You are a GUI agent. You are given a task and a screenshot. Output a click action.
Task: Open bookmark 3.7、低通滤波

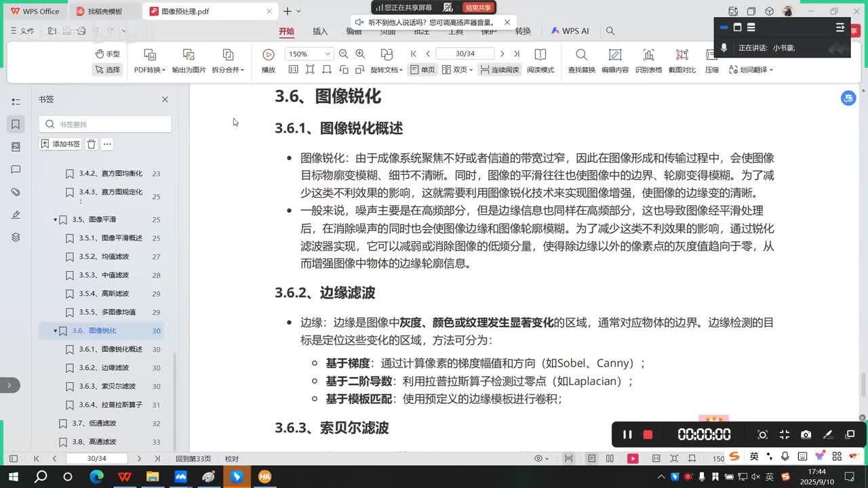coord(94,424)
